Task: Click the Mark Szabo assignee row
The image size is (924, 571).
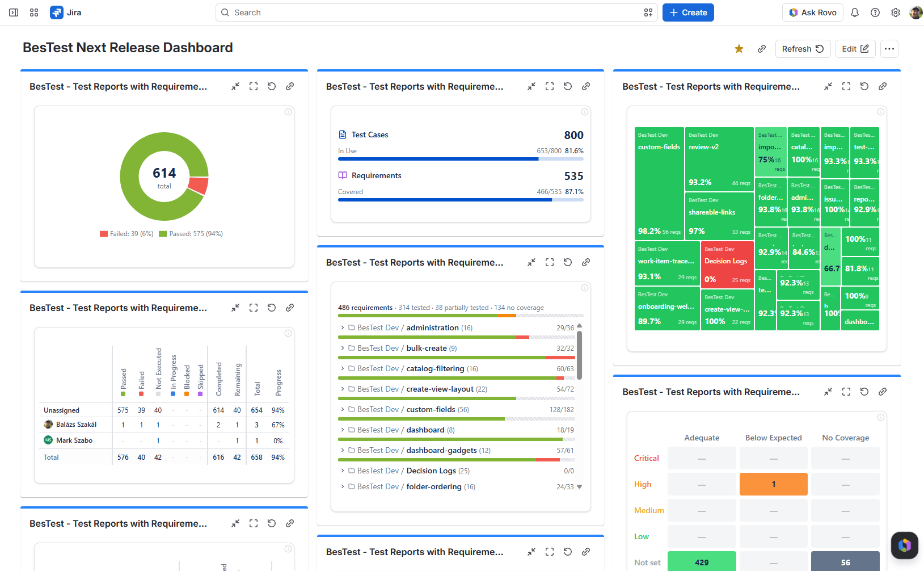Action: pos(164,440)
